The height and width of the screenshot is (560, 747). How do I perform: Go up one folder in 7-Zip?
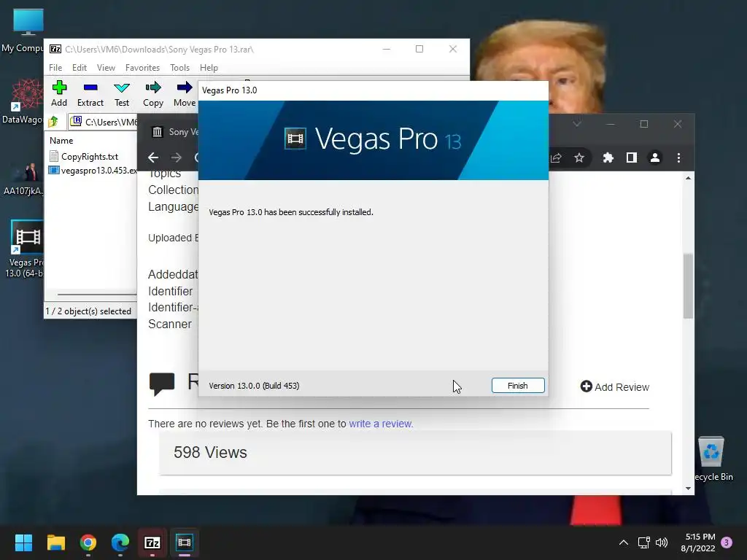pyautogui.click(x=53, y=122)
